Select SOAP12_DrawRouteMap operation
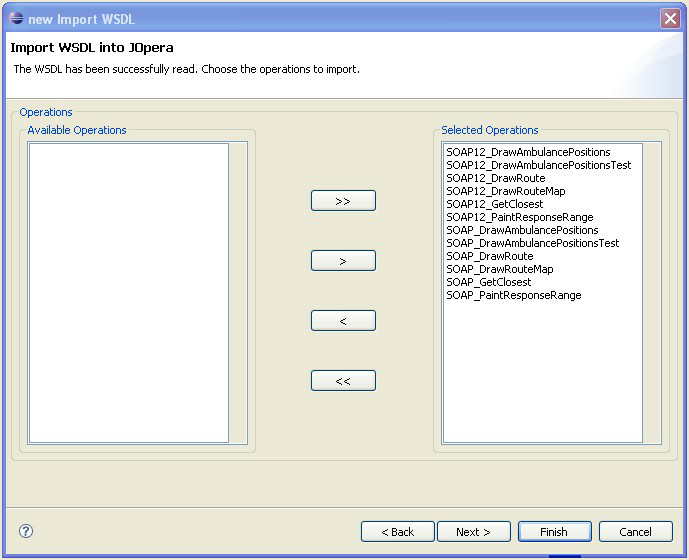Image resolution: width=689 pixels, height=560 pixels. (506, 191)
